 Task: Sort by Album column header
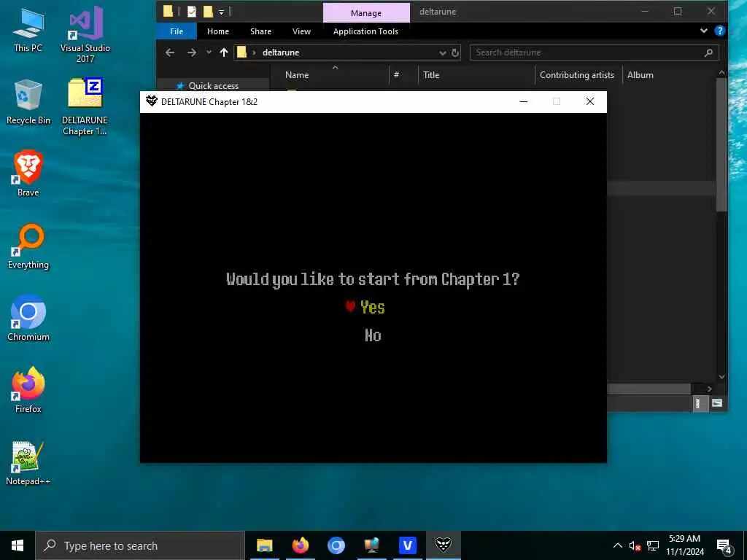click(640, 75)
